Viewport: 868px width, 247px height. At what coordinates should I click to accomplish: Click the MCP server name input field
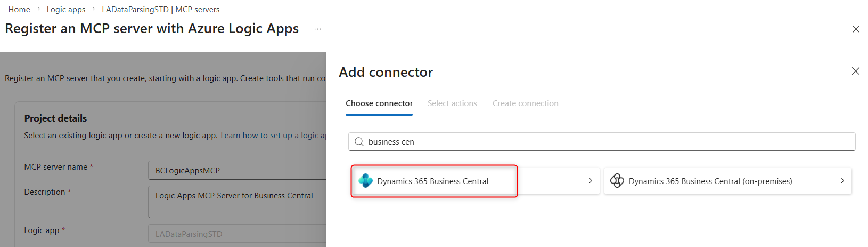237,171
